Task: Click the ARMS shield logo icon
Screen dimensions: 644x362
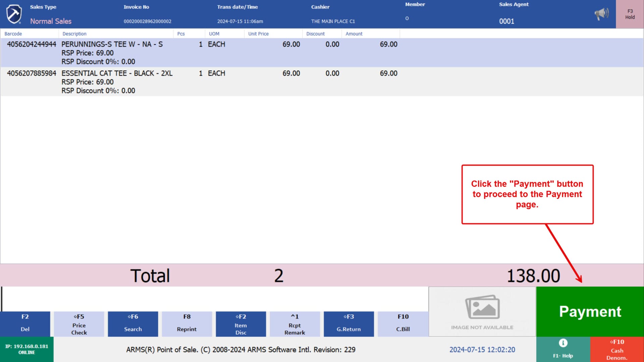Action: tap(14, 14)
